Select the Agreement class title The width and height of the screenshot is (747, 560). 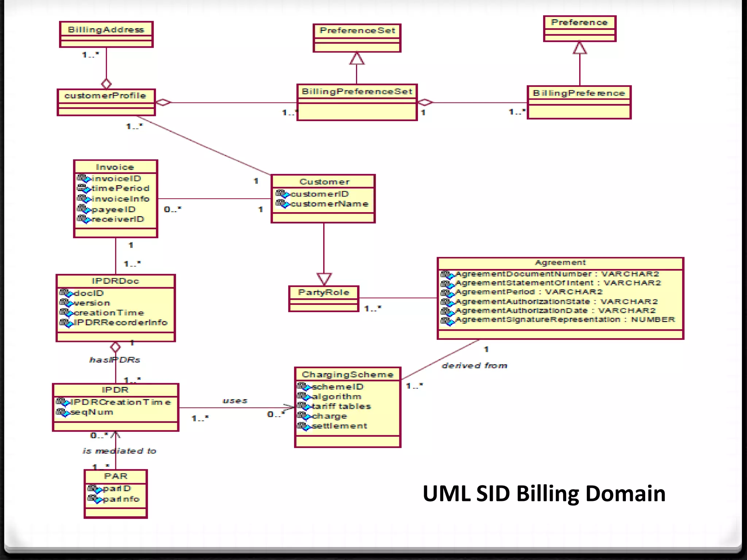pos(561,262)
